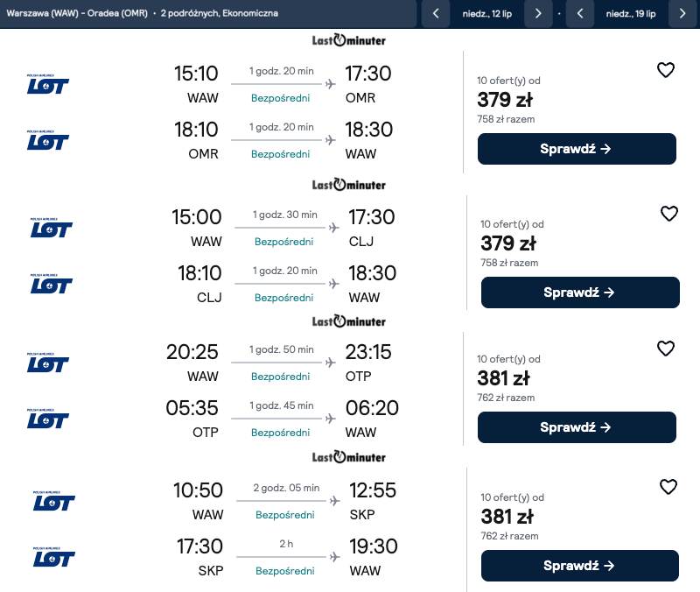Save the Cluj CLJ flight to favorites
Screen dimensions: 700x592
pos(668,214)
